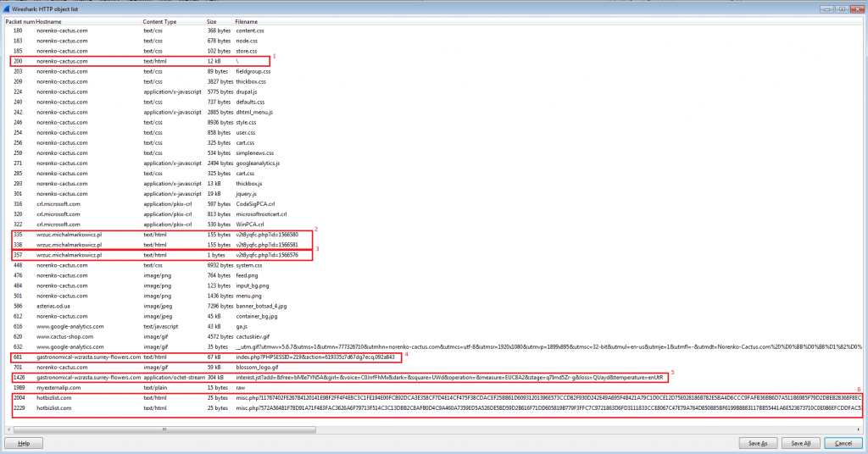Viewport: 868px width, 454px height.
Task: Select packet 180 content.css row
Action: click(434, 31)
